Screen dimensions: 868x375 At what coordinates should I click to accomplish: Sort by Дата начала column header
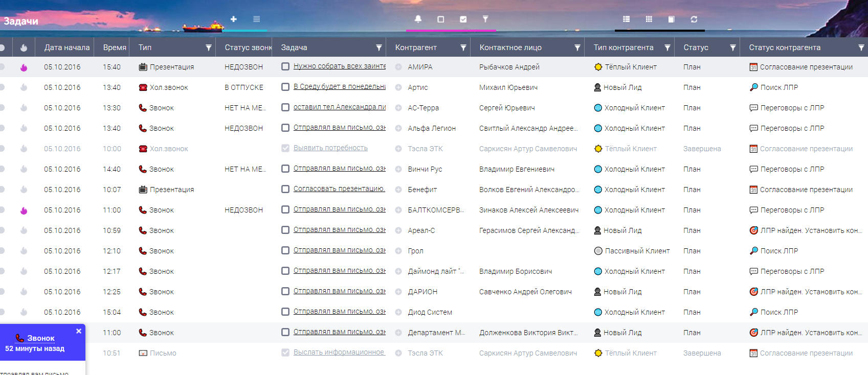[x=66, y=48]
